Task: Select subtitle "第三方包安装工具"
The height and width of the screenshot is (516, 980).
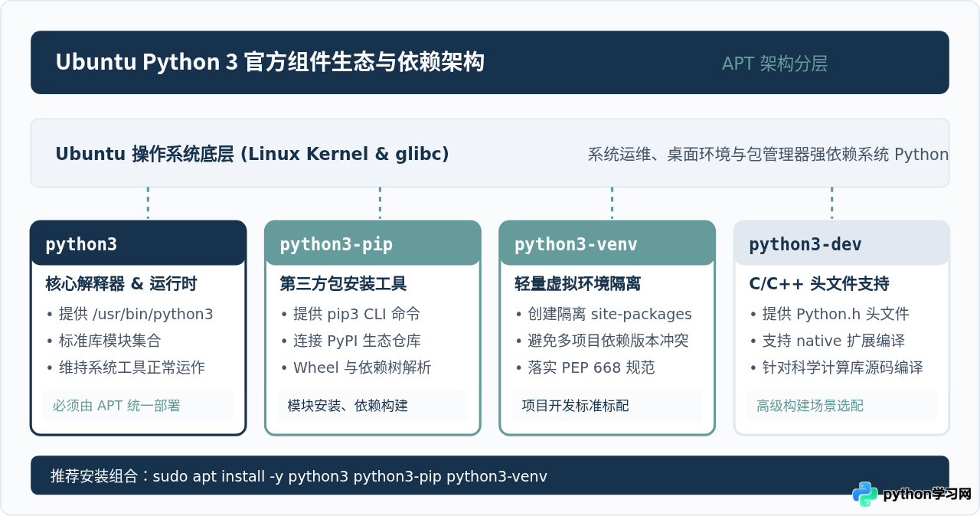Action: tap(343, 284)
